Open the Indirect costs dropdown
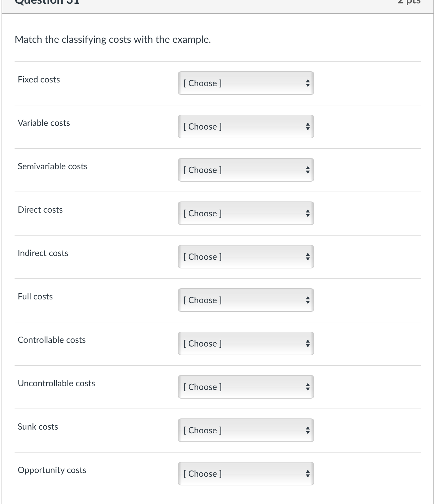 tap(246, 257)
